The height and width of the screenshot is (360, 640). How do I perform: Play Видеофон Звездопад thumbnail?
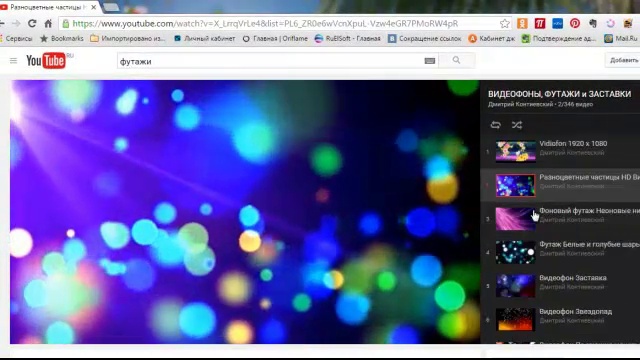(x=516, y=319)
